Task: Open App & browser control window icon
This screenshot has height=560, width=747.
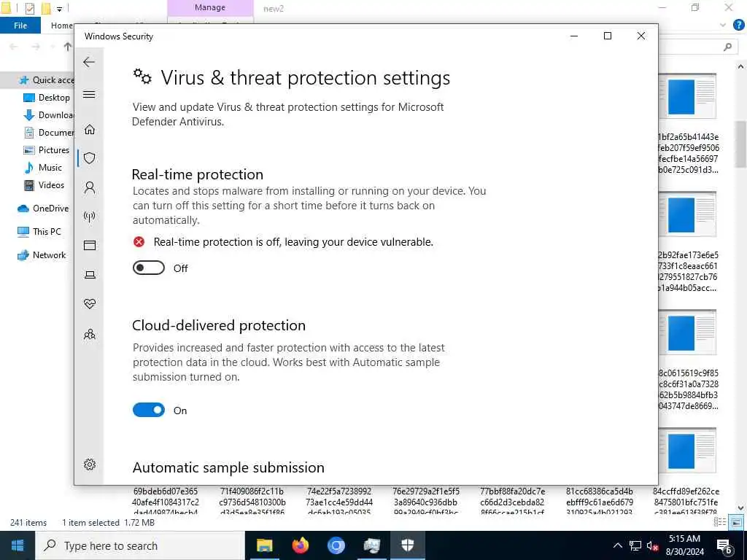Action: point(89,246)
